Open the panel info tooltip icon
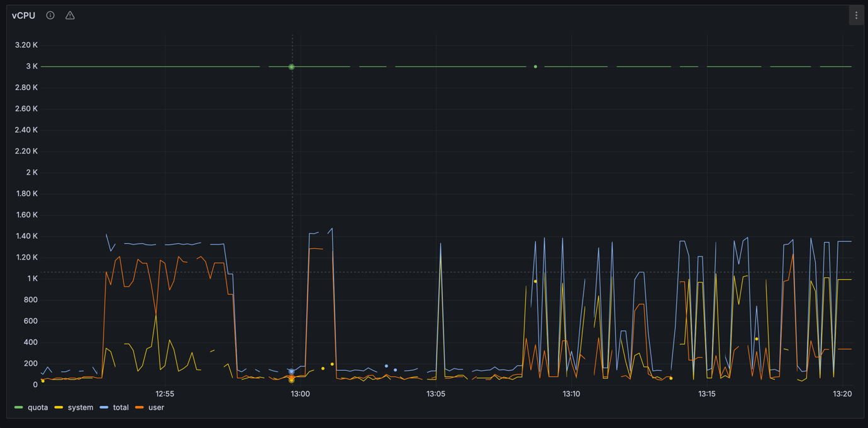Screen dimensions: 868x428 (50, 15)
